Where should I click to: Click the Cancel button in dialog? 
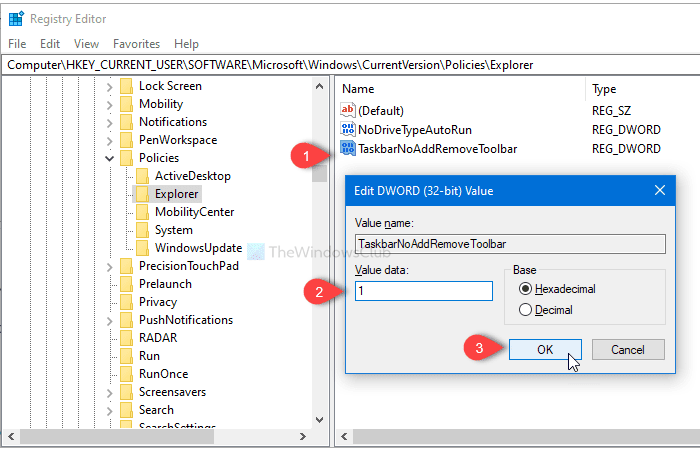[x=628, y=349]
